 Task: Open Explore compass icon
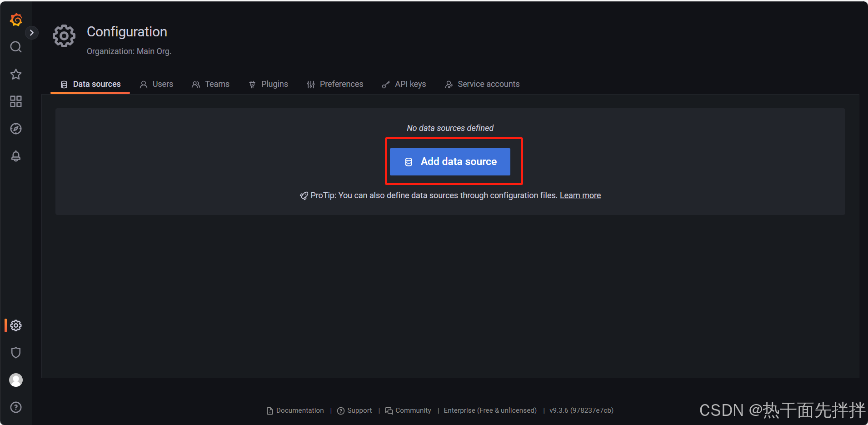[16, 129]
